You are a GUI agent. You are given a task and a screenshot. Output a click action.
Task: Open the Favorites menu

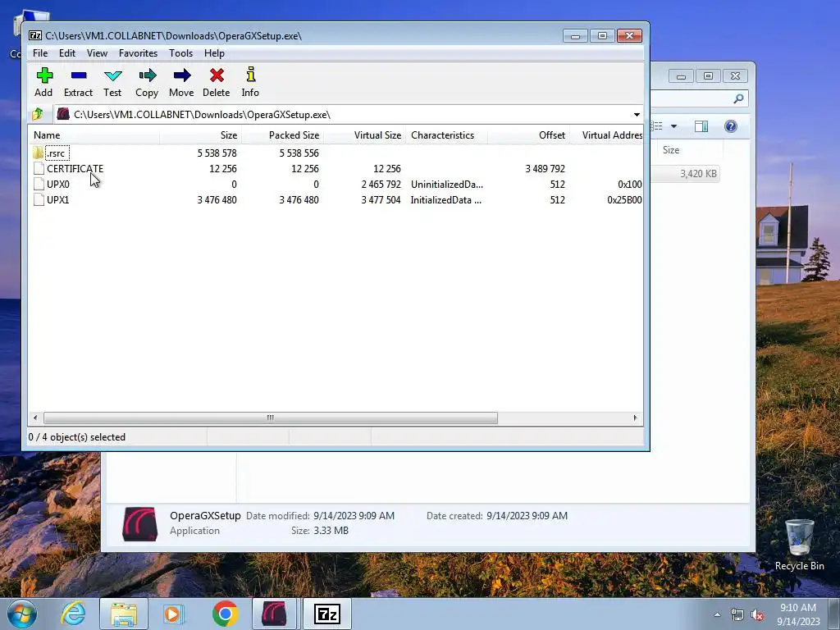pyautogui.click(x=138, y=53)
